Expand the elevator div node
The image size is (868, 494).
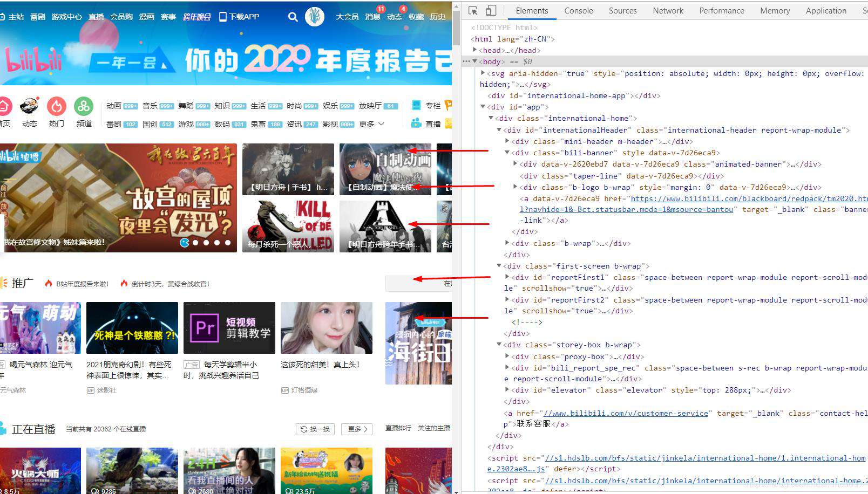click(x=507, y=389)
